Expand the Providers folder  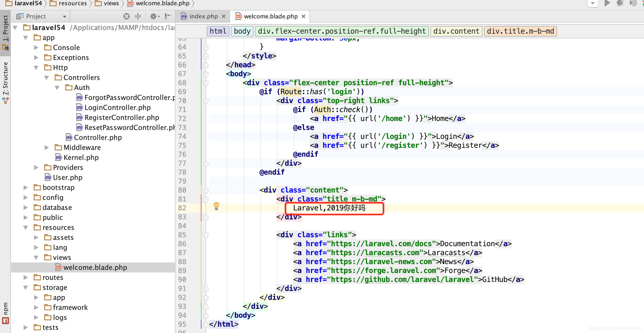[36, 168]
